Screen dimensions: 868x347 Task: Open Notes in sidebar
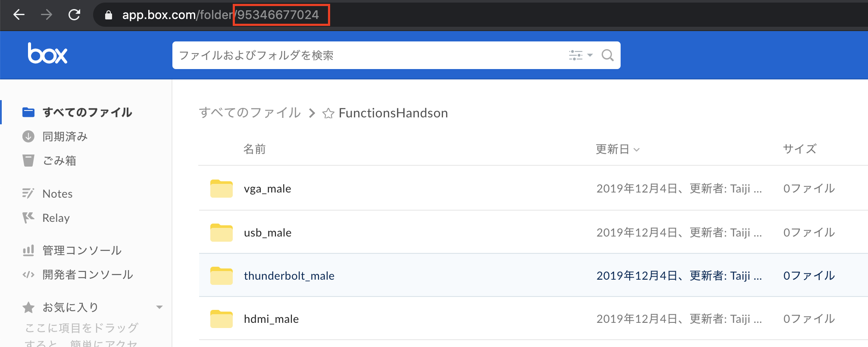click(x=57, y=194)
